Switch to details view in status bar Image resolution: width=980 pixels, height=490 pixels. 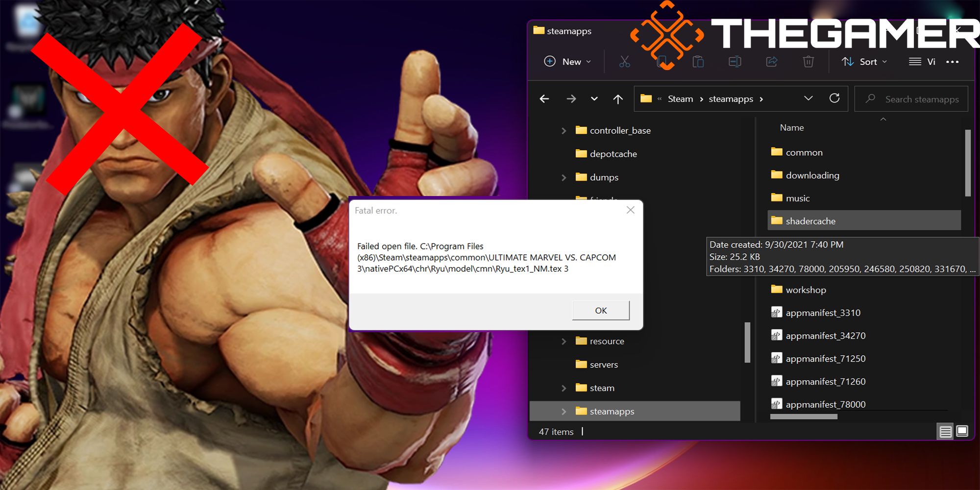946,432
